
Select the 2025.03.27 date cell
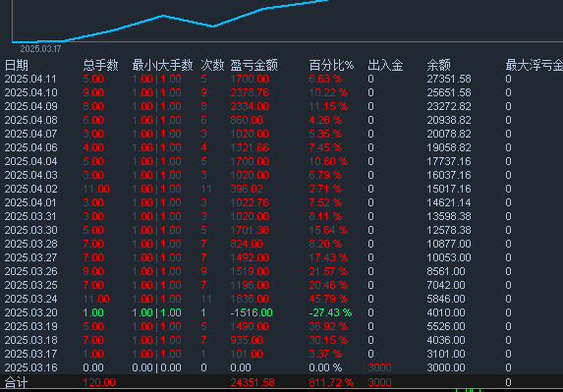click(x=30, y=257)
